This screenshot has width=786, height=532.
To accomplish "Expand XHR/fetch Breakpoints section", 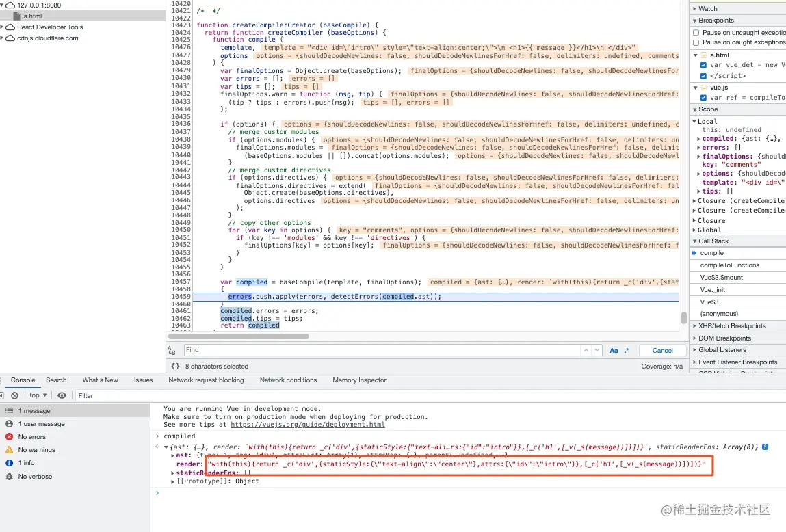I will click(x=695, y=326).
